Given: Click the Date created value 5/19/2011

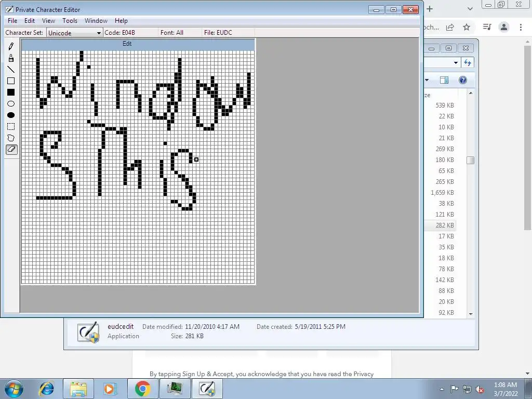Looking at the screenshot, I should click(x=320, y=327).
